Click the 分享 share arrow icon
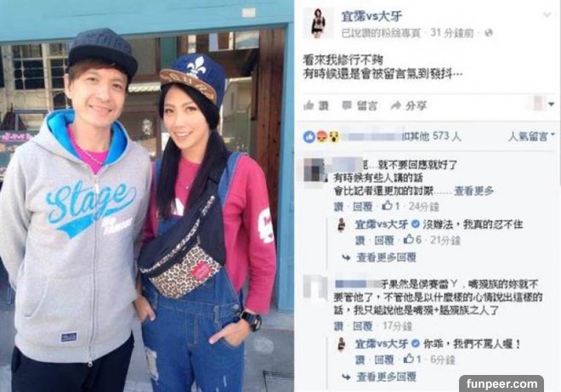 pyautogui.click(x=396, y=105)
